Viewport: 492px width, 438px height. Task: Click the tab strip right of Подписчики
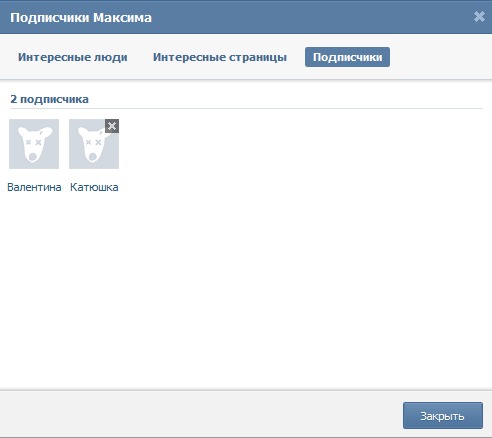(440, 57)
